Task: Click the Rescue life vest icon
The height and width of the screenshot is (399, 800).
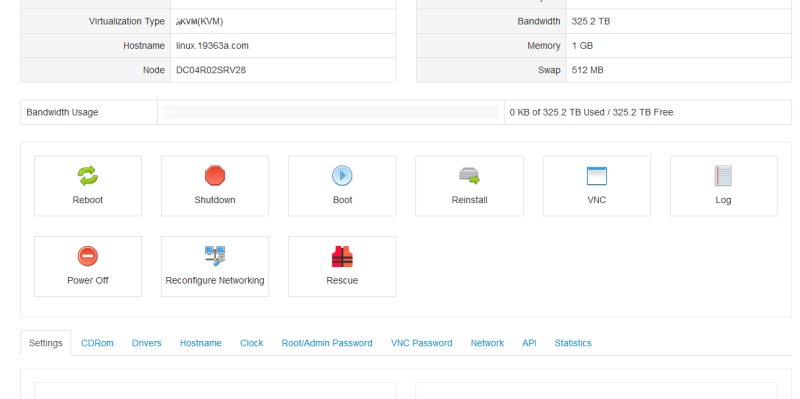Action: pyautogui.click(x=342, y=256)
